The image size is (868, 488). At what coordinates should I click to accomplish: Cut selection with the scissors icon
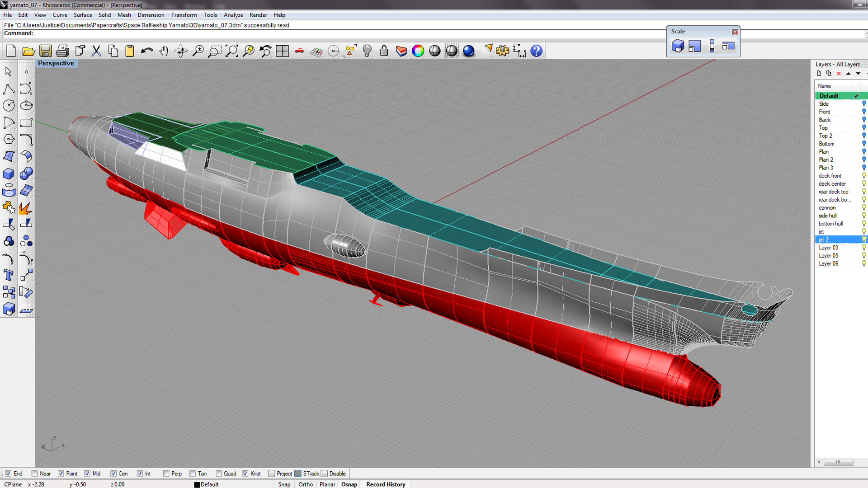pyautogui.click(x=96, y=51)
